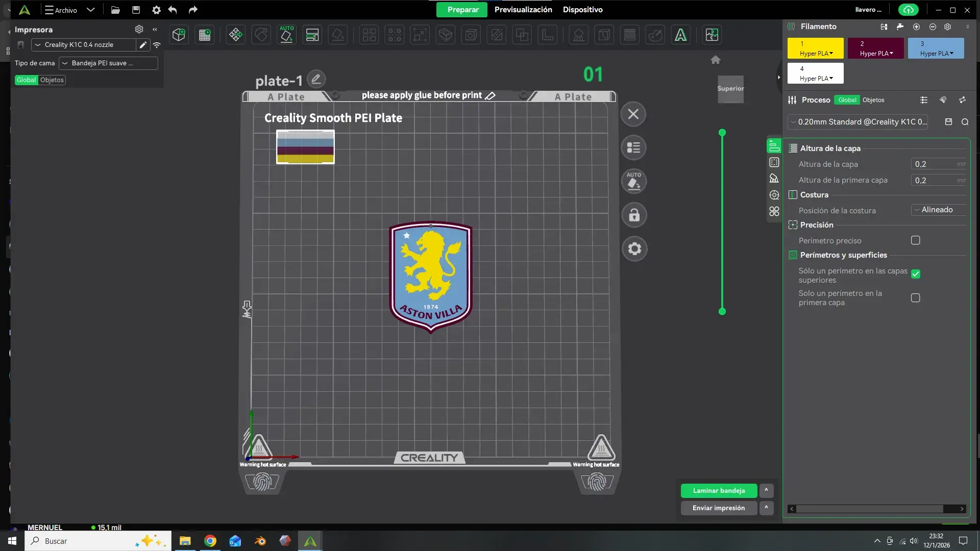This screenshot has height=551, width=980.
Task: Remove the plate with the X button
Action: (x=633, y=114)
